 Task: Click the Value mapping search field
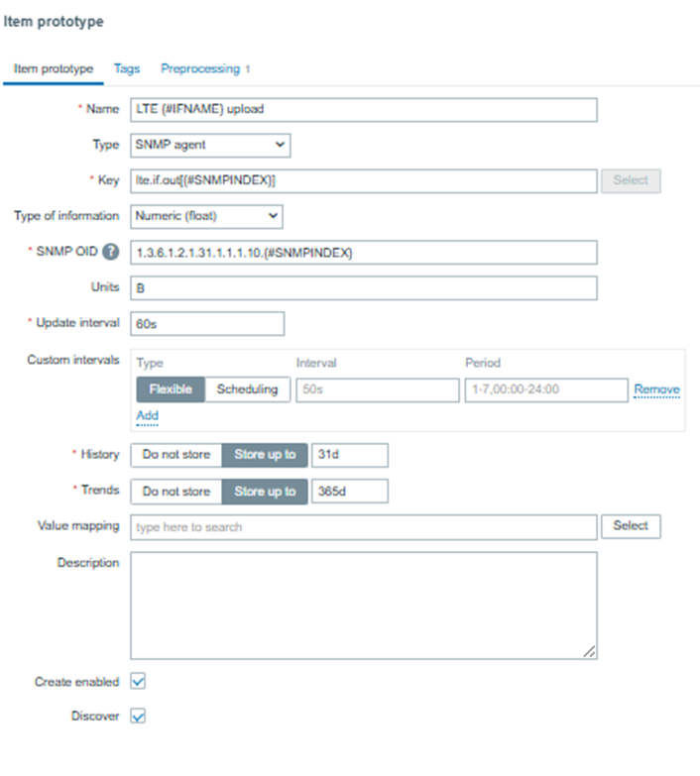click(363, 526)
